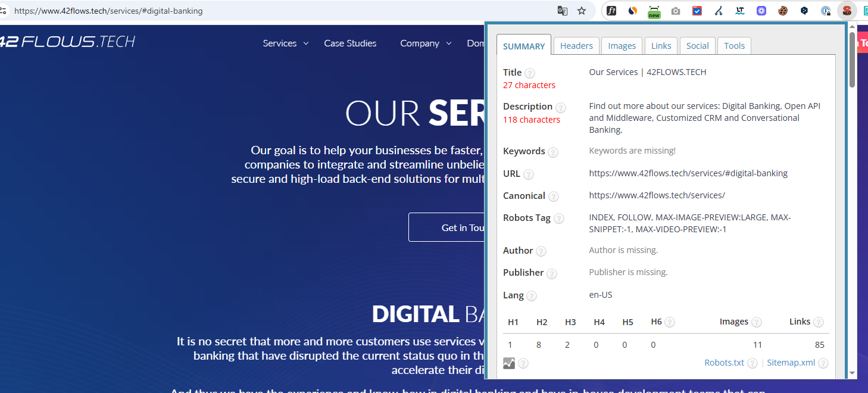Click the Google Translate icon in address bar
Image resolution: width=868 pixels, height=393 pixels.
(562, 11)
